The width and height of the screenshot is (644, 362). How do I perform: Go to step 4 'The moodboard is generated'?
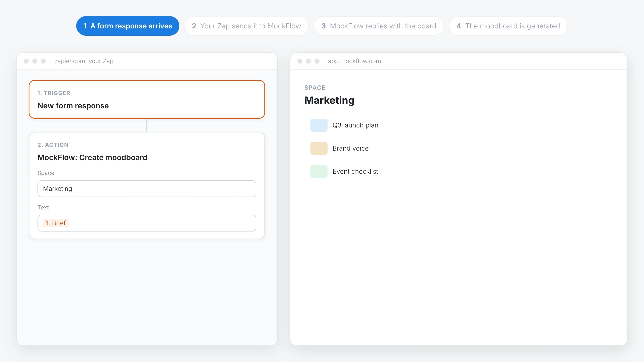click(x=508, y=26)
